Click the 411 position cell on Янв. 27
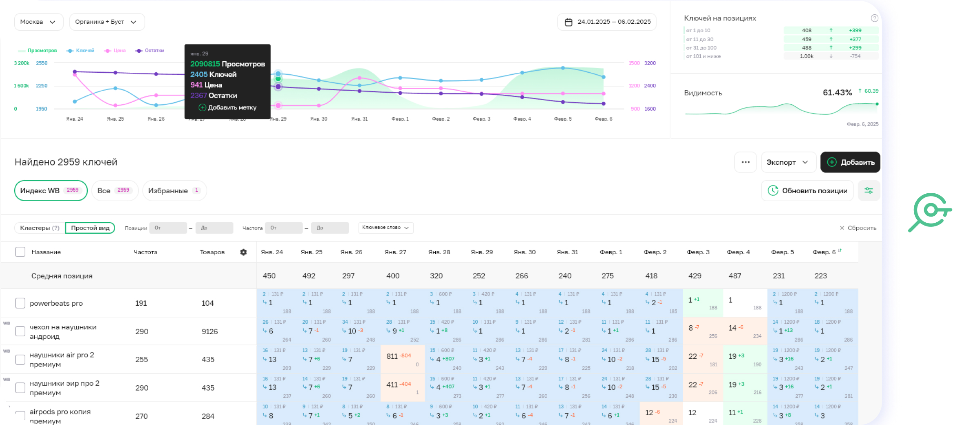 tap(402, 387)
